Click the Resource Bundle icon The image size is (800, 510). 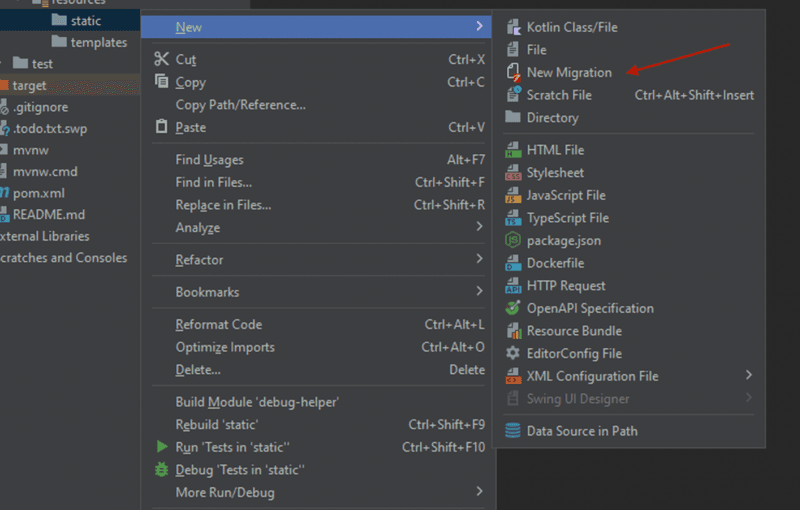click(x=514, y=331)
